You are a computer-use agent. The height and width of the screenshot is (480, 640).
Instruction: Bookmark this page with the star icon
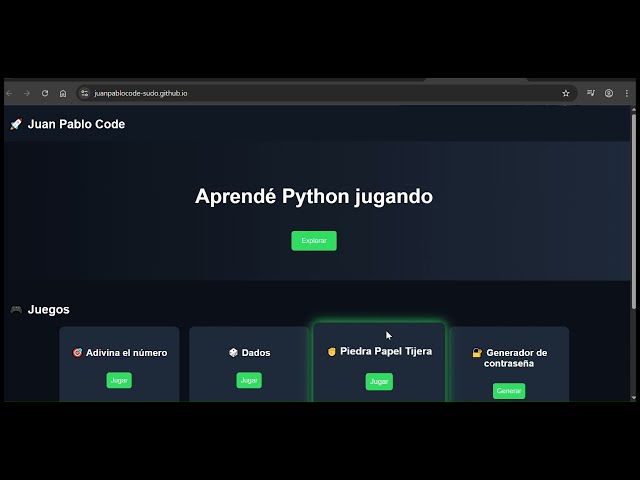click(x=566, y=93)
